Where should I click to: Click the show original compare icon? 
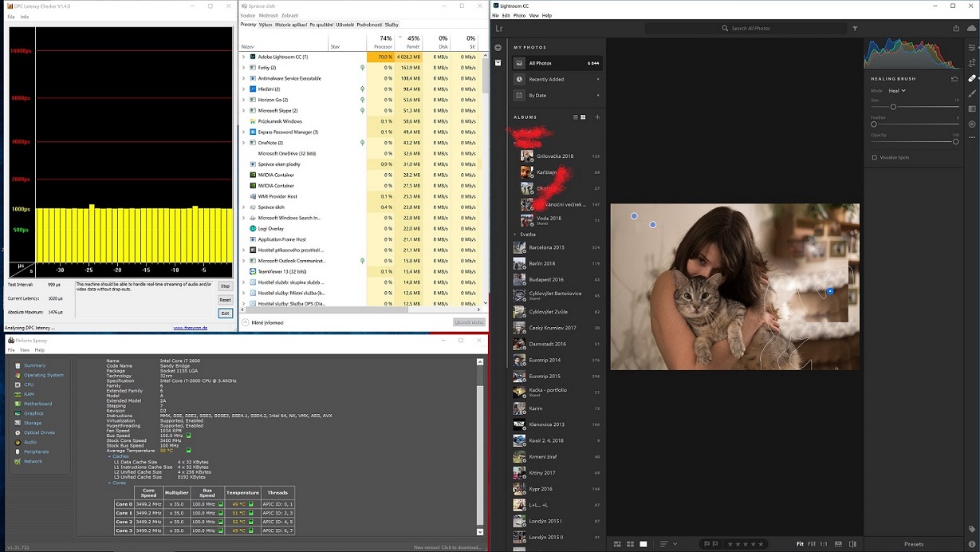[852, 544]
